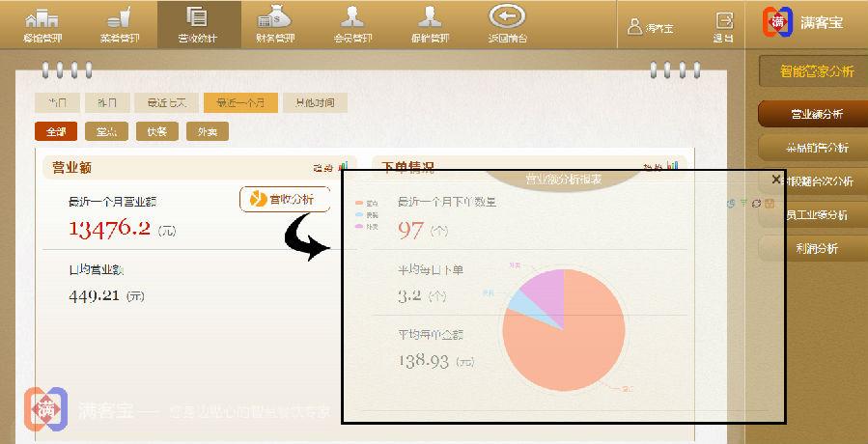Open 利润分析 in the right sidebar

pos(816,248)
